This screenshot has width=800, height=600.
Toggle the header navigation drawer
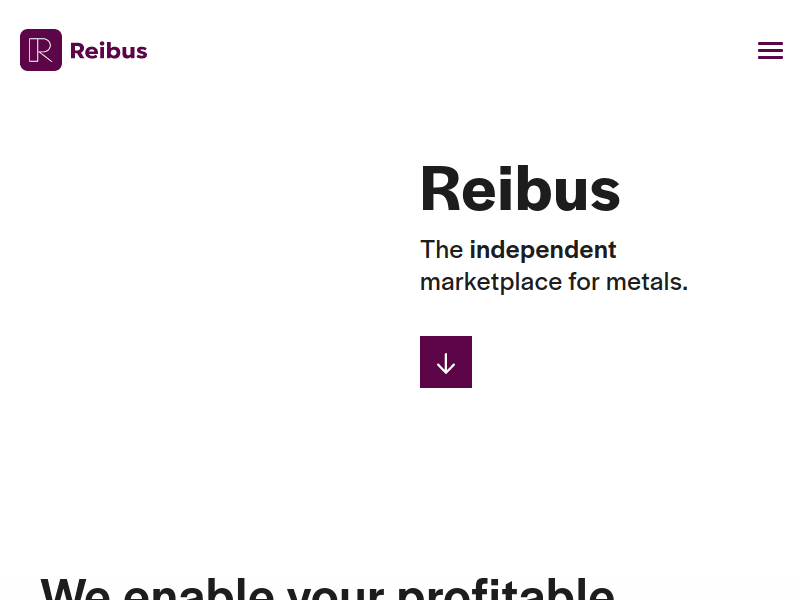click(x=770, y=50)
